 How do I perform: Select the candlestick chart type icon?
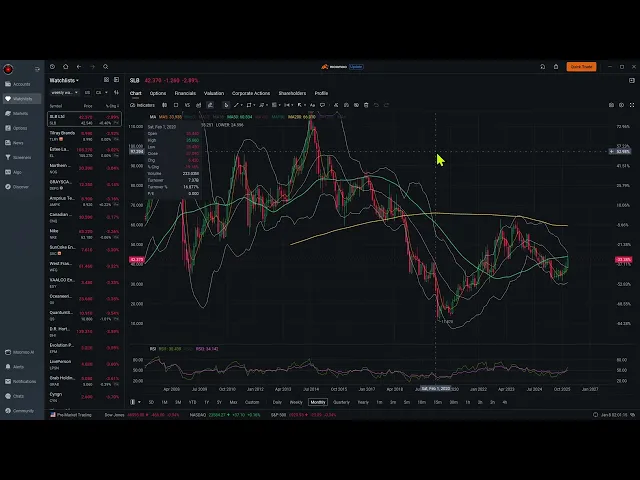click(x=164, y=105)
